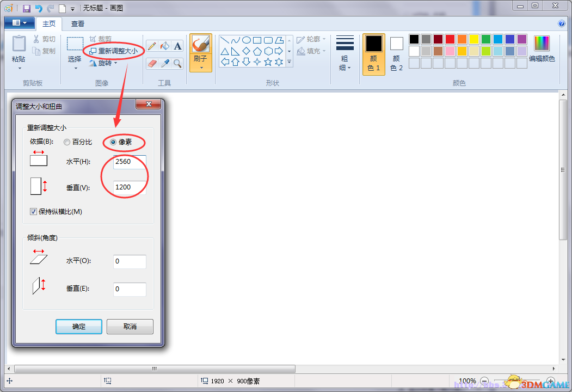572x392 pixels.
Task: Select the right arrow shape
Action: tap(279, 51)
